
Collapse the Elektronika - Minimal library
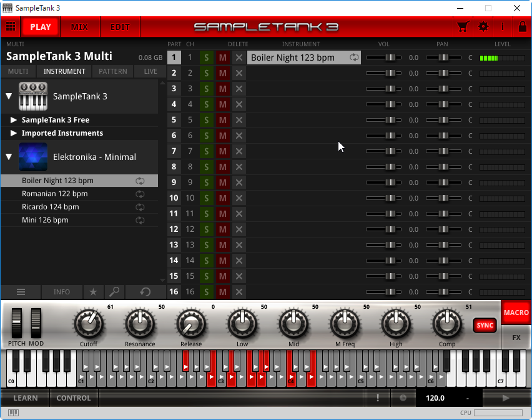tap(9, 157)
